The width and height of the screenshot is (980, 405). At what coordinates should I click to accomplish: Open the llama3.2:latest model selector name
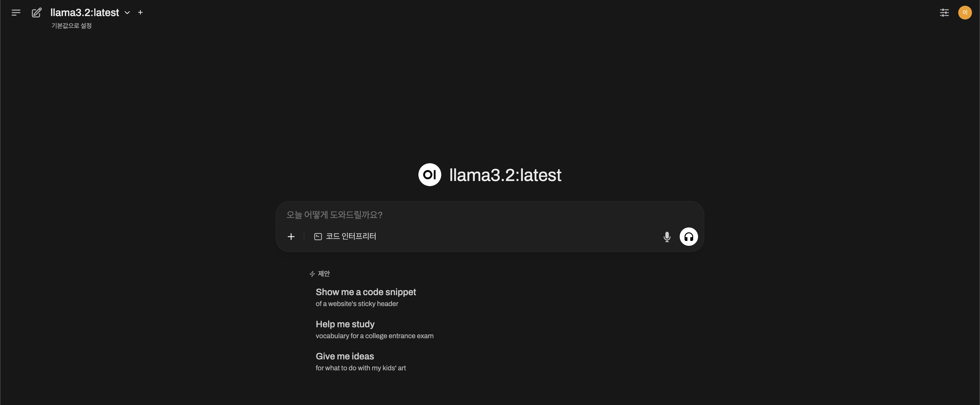(85, 13)
